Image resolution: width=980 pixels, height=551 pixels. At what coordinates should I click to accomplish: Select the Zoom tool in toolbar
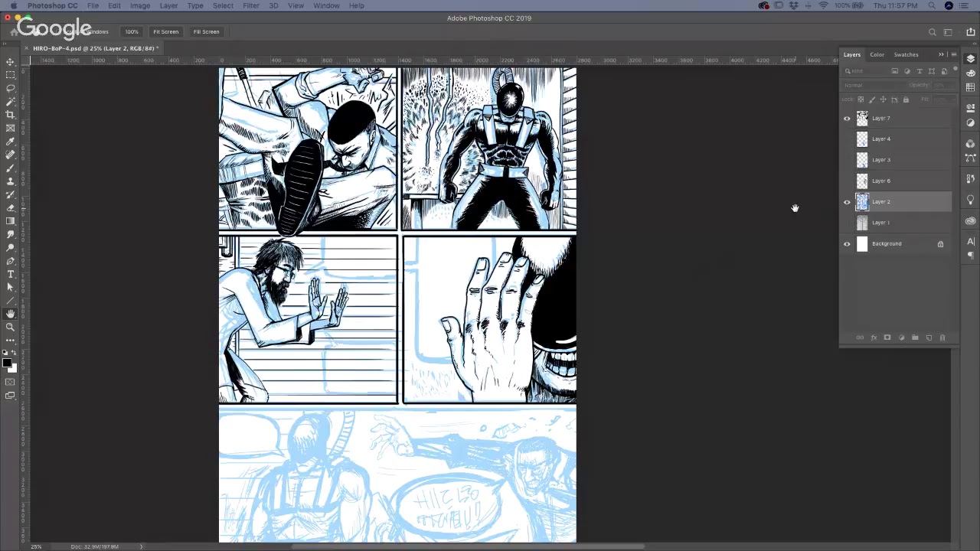click(x=10, y=327)
